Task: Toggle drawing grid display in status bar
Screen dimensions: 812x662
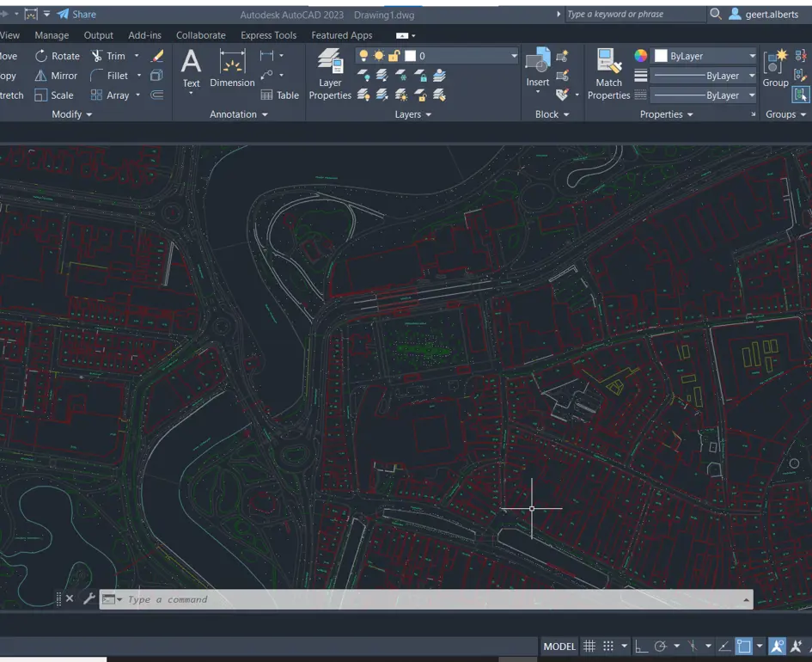Action: (x=589, y=646)
